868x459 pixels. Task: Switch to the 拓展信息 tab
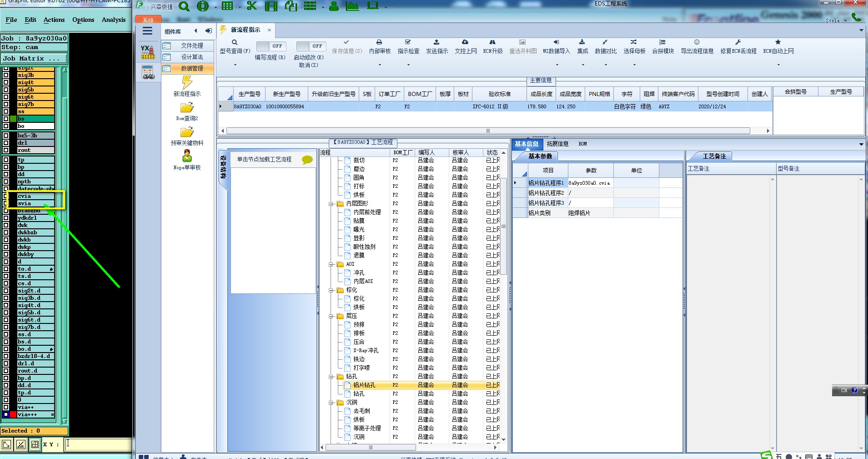pos(557,144)
